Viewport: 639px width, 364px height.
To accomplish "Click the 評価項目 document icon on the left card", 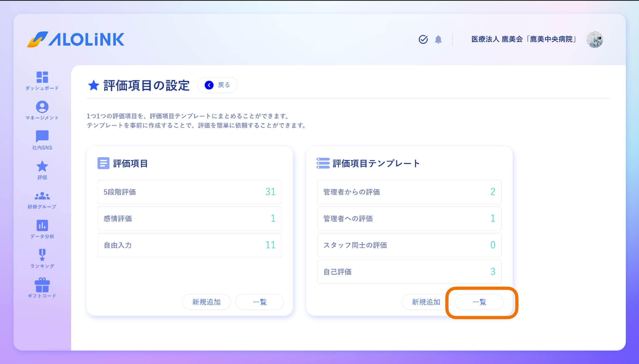I will coord(103,164).
